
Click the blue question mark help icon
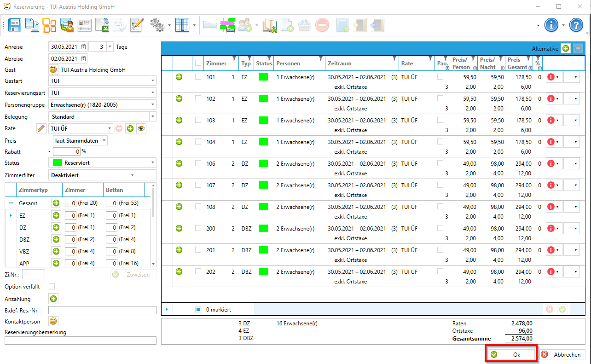click(x=576, y=25)
